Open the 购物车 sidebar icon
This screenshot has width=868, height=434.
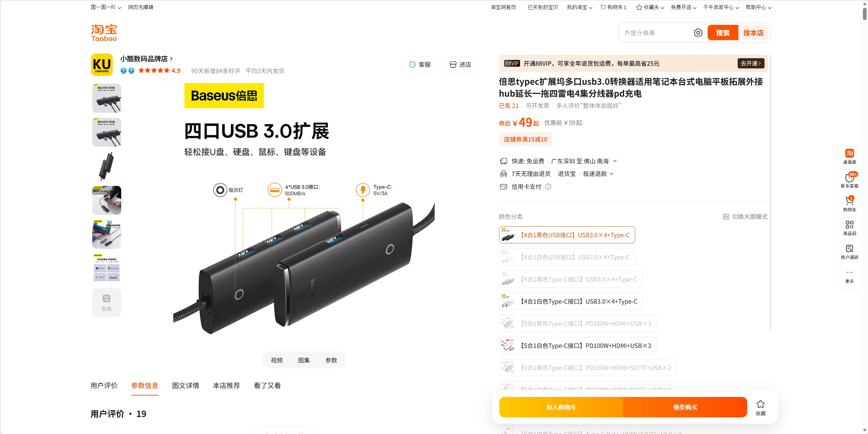[850, 204]
